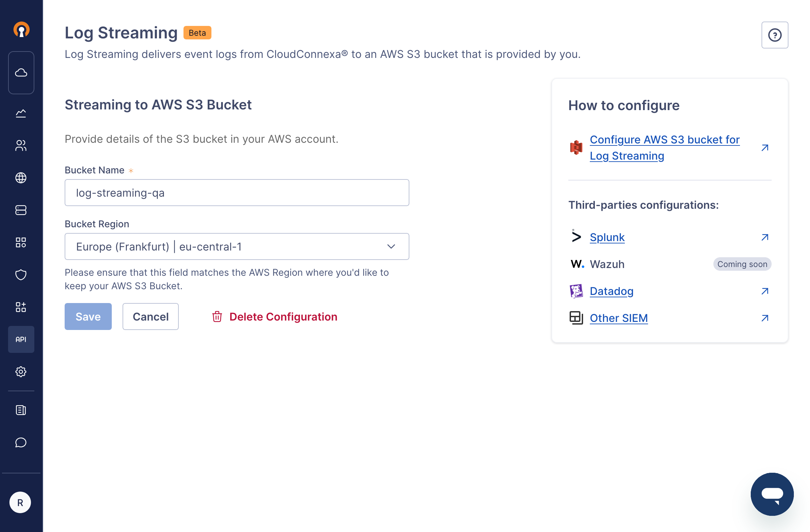Click Save configuration button
This screenshot has height=532, width=810.
click(88, 317)
